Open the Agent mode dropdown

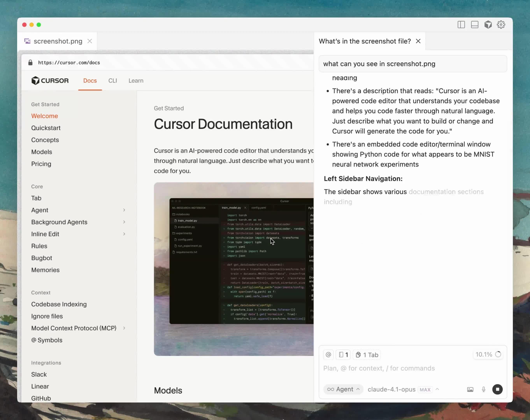pyautogui.click(x=343, y=389)
